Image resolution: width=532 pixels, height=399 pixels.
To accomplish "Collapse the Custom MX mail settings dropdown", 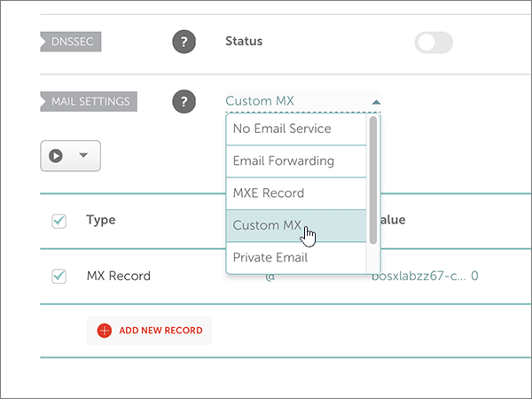I will pos(376,102).
